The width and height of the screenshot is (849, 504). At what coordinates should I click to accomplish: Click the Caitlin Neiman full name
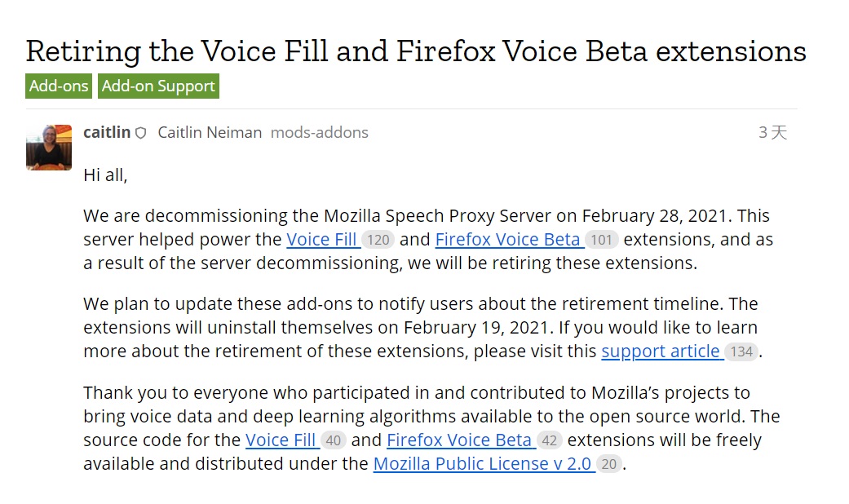(x=210, y=133)
